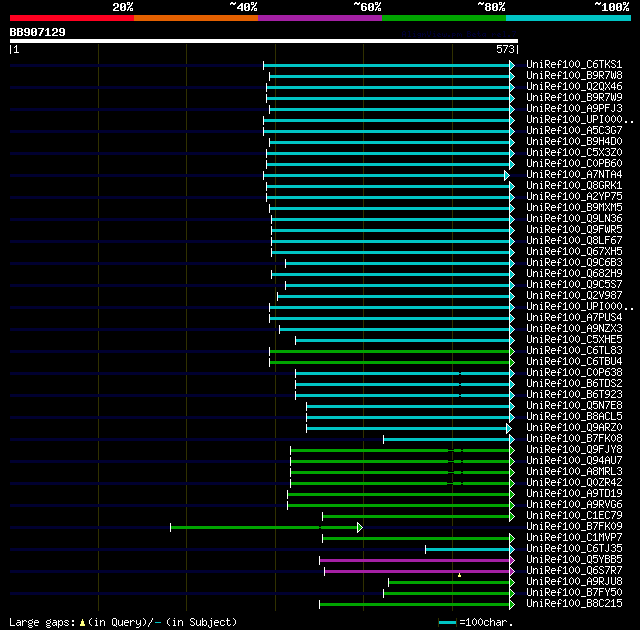
Task: Click the orange ~40% color scale segment
Action: pos(196,18)
